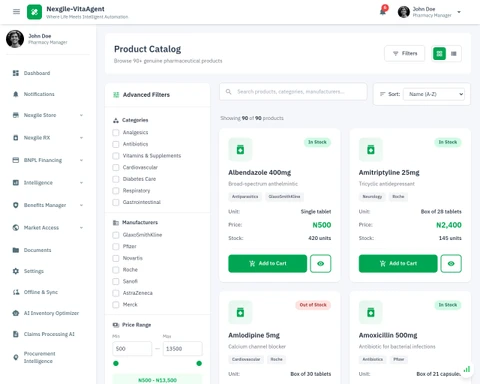Expand the Intelligence submenu chevron
Screen dimensions: 480x384
pyautogui.click(x=81, y=183)
